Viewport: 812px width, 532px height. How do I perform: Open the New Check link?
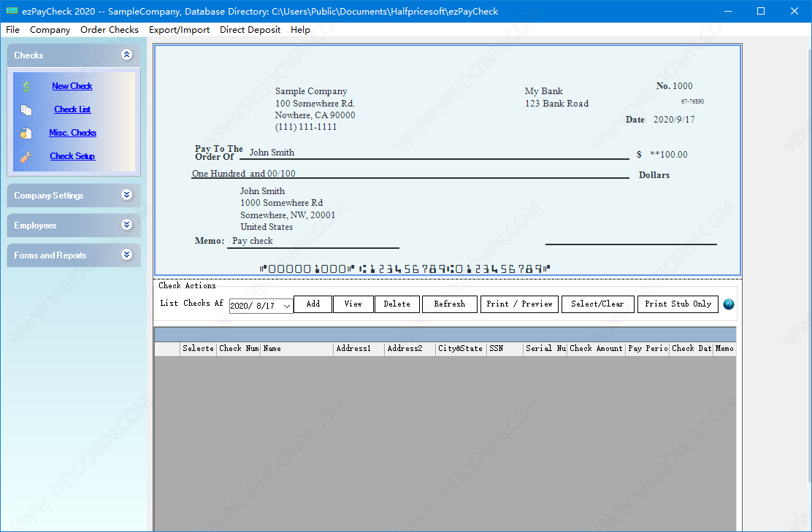pyautogui.click(x=72, y=86)
